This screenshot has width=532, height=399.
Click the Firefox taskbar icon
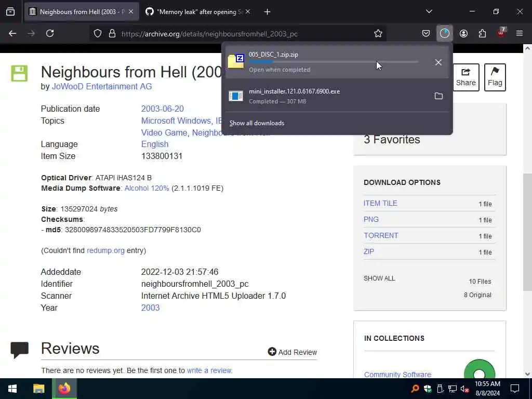64,389
